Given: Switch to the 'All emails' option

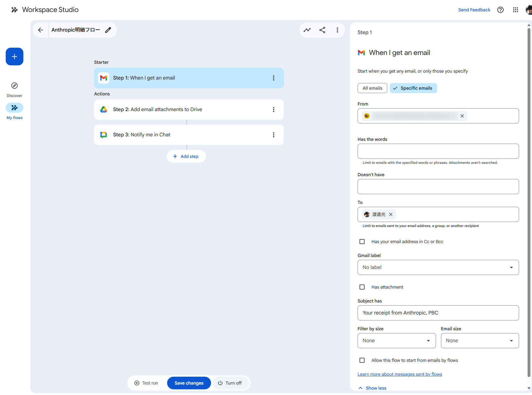Looking at the screenshot, I should click(372, 88).
